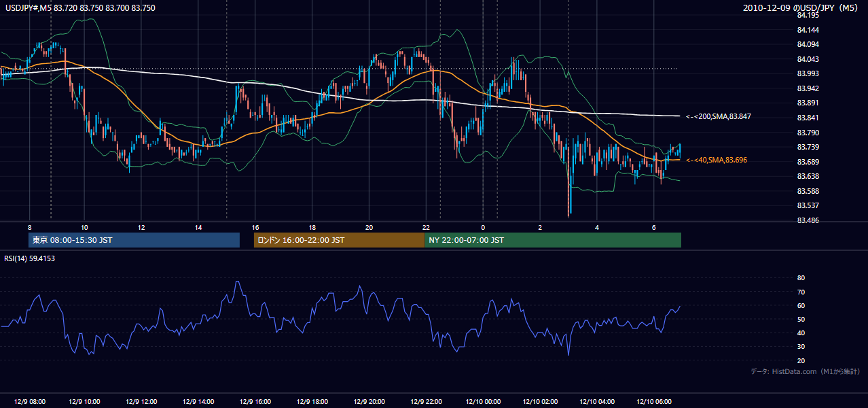Click the 12/10 04:00 date label
This screenshot has height=408, width=868.
pyautogui.click(x=596, y=401)
